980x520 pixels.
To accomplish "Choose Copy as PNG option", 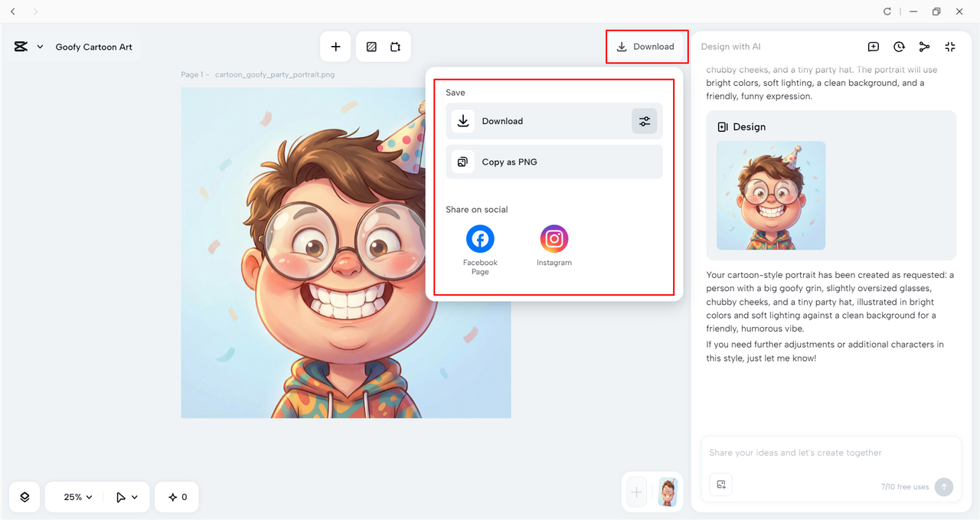I will tap(554, 162).
